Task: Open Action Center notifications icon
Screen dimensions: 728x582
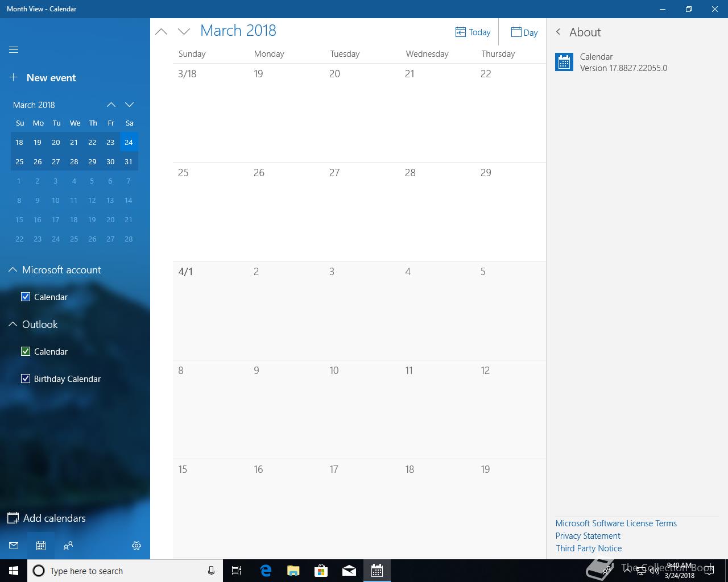Action: coord(709,571)
